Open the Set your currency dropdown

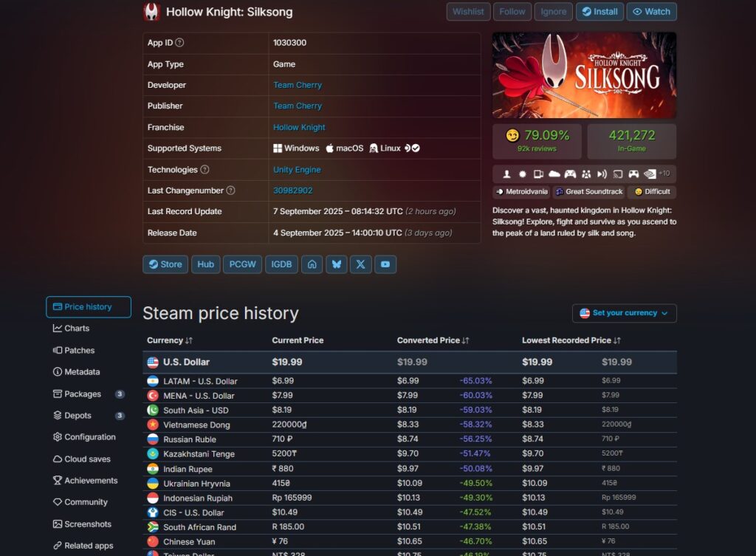pyautogui.click(x=625, y=313)
